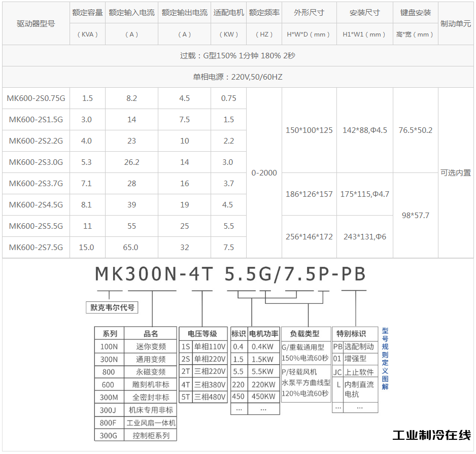Click the 负载类型 header cell
Image resolution: width=476 pixels, height=454 pixels.
305,333
